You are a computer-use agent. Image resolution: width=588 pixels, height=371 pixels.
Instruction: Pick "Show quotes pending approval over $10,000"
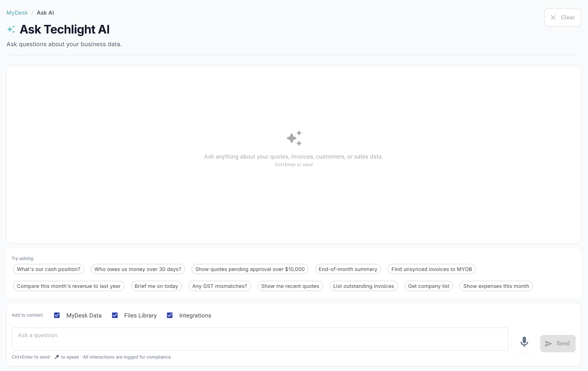(x=250, y=269)
